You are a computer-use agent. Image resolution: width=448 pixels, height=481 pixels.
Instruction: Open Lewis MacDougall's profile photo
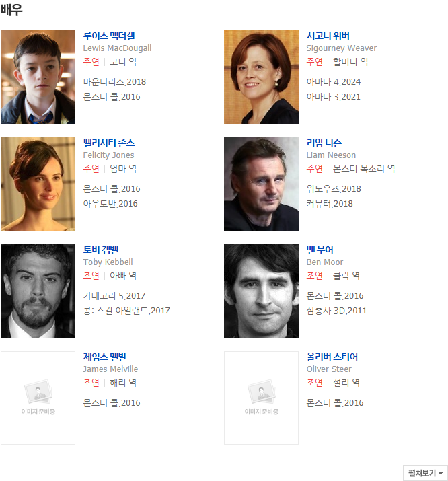38,77
